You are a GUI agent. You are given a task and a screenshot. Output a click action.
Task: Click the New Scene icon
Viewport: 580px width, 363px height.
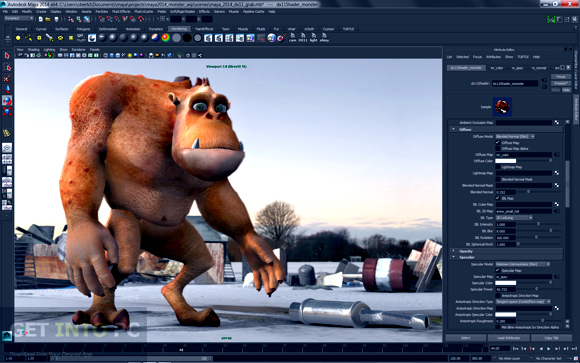(41, 19)
